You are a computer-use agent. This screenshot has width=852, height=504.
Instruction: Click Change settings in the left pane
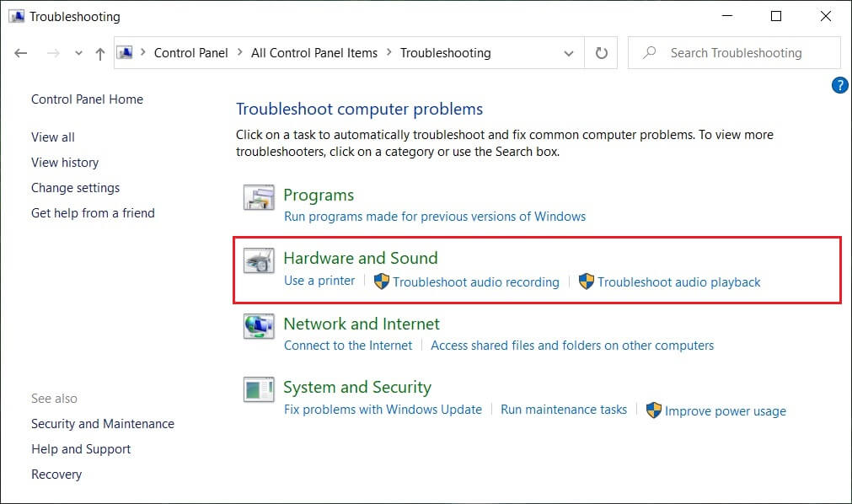click(76, 188)
